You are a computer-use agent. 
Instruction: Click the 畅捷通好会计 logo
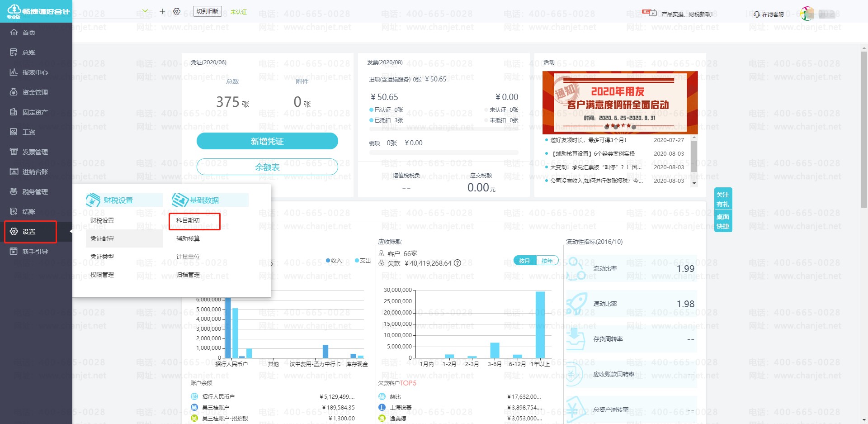(38, 11)
